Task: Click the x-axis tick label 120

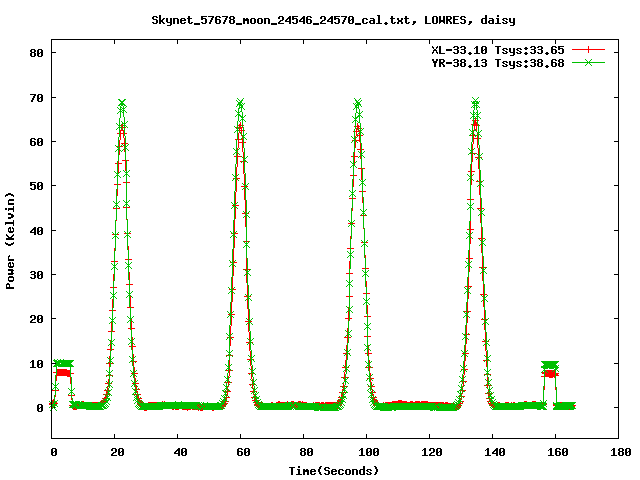Action: pos(432,452)
